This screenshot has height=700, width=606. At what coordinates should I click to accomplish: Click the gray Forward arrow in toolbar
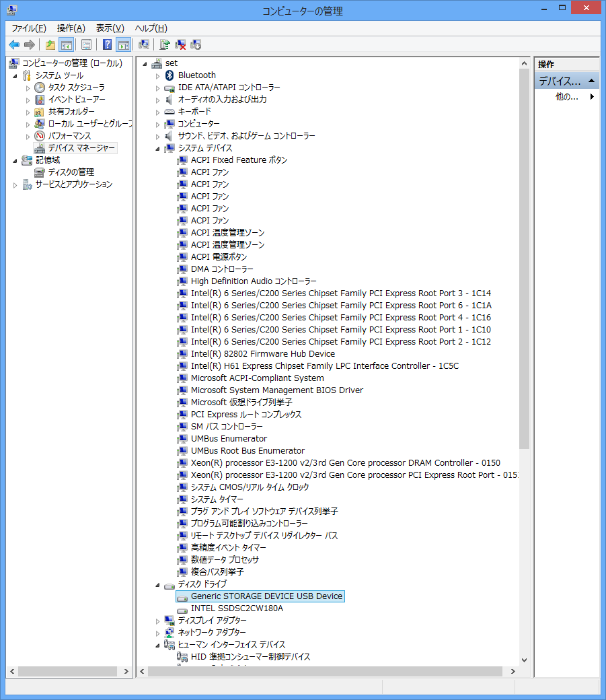pyautogui.click(x=30, y=44)
